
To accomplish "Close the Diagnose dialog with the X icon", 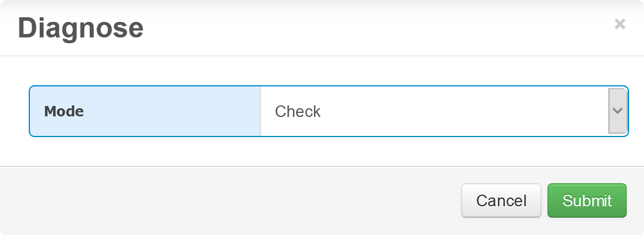I will tap(620, 24).
